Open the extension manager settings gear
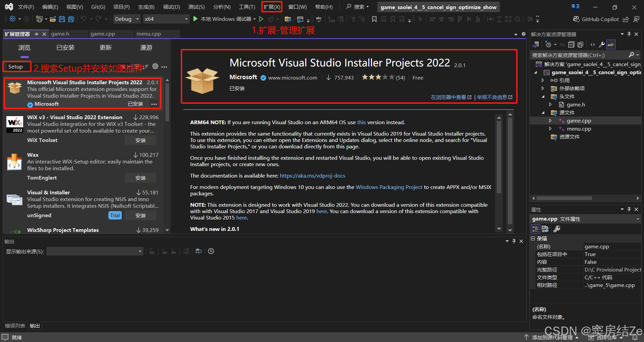The height and width of the screenshot is (342, 644). click(155, 66)
